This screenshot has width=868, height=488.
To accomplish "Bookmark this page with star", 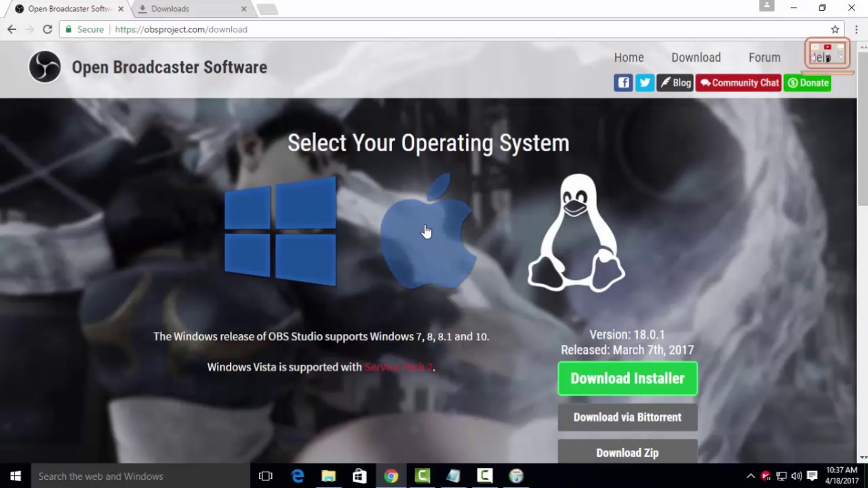I will click(x=835, y=29).
